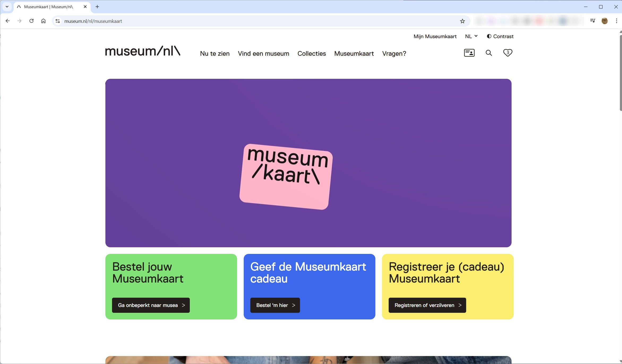This screenshot has width=622, height=364.
Task: Click Registreren of verzilveren button
Action: click(x=427, y=305)
